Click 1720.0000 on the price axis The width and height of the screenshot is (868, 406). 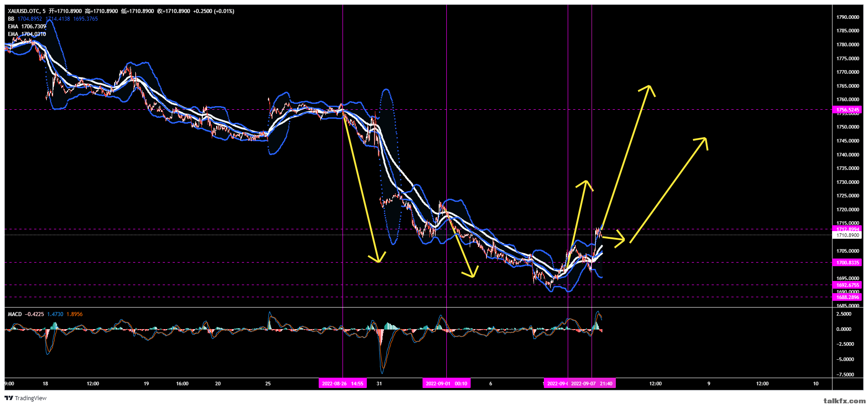(x=847, y=210)
